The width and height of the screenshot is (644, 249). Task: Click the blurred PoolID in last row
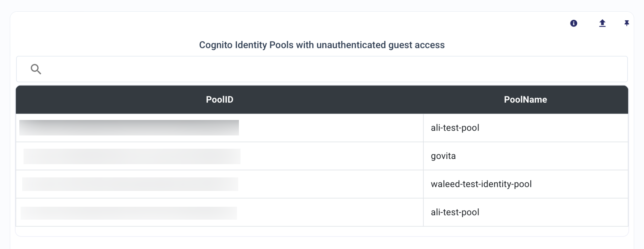point(129,213)
